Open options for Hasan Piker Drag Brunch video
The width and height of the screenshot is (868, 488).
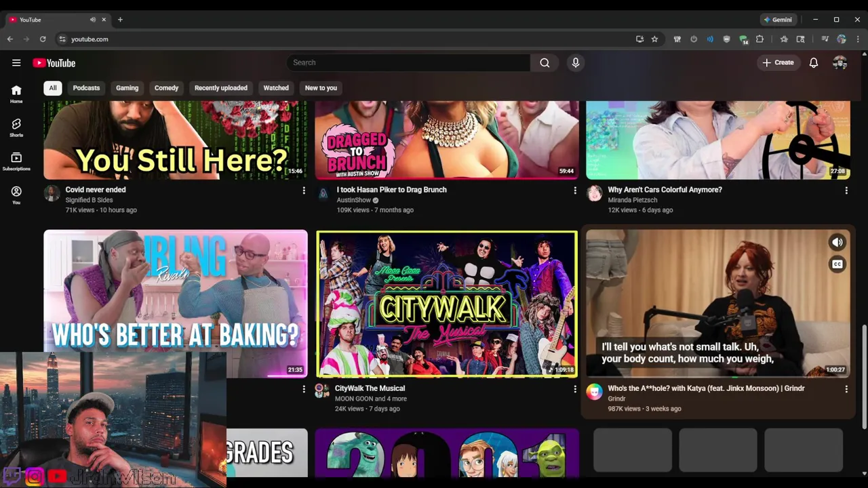tap(575, 190)
